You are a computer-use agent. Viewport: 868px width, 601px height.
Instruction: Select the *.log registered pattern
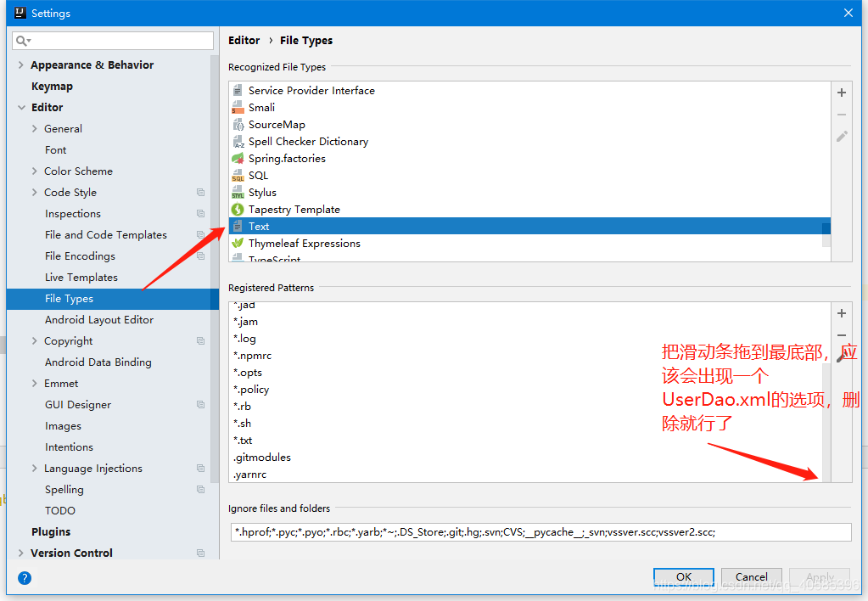point(244,339)
